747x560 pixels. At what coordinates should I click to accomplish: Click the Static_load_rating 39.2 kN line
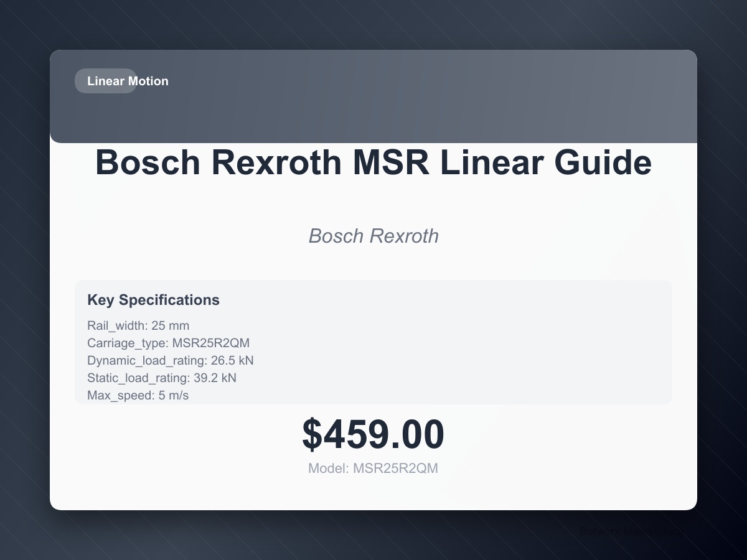click(162, 378)
